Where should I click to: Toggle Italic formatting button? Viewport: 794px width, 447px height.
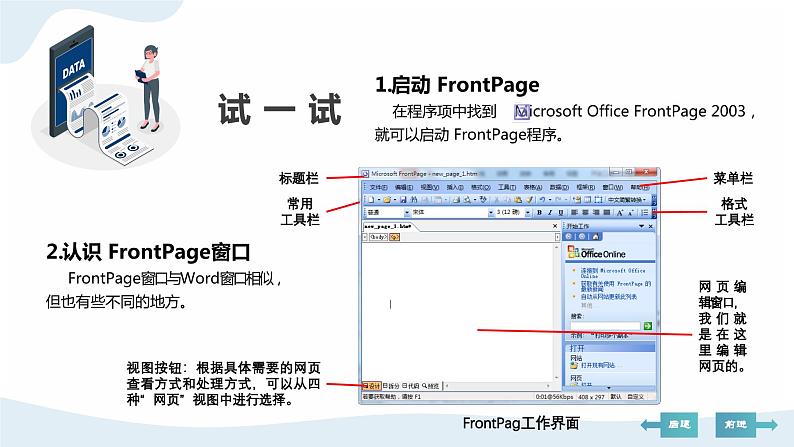click(x=549, y=213)
